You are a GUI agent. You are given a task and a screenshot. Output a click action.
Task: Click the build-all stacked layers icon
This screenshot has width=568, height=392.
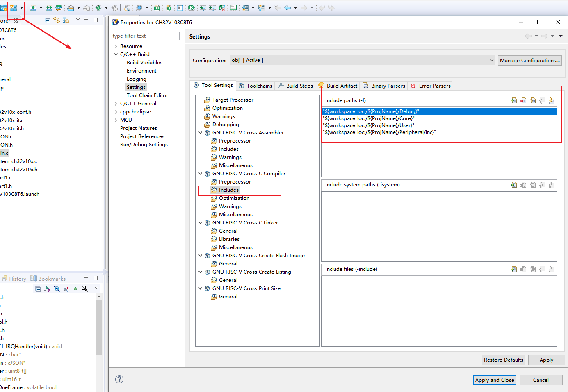(x=59, y=8)
